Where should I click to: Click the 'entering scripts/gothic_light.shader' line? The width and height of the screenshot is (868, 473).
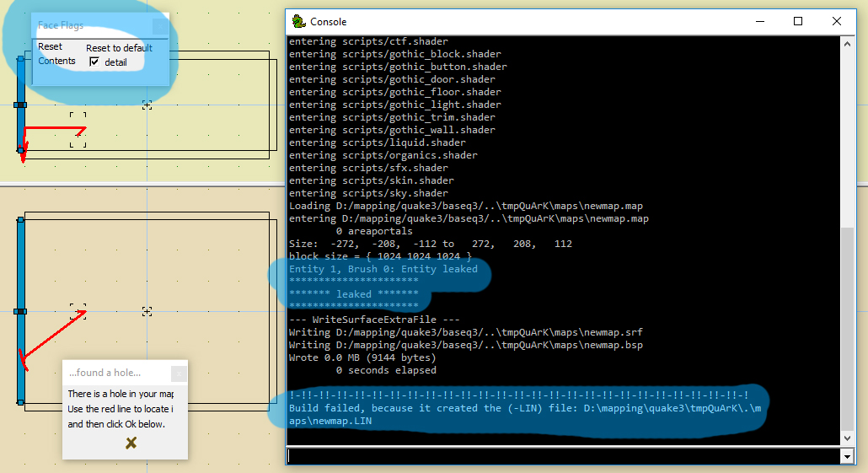[x=394, y=105]
